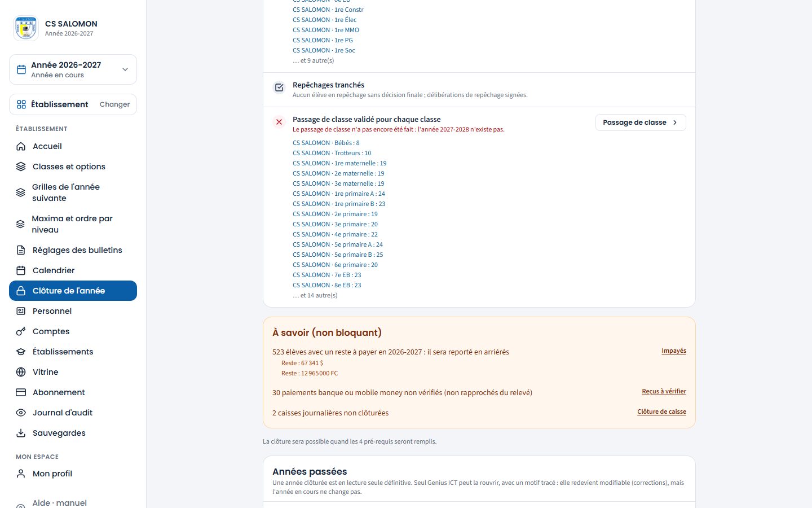Open CS SALOMON · 1re primaire A : 24
The image size is (812, 508).
(339, 194)
